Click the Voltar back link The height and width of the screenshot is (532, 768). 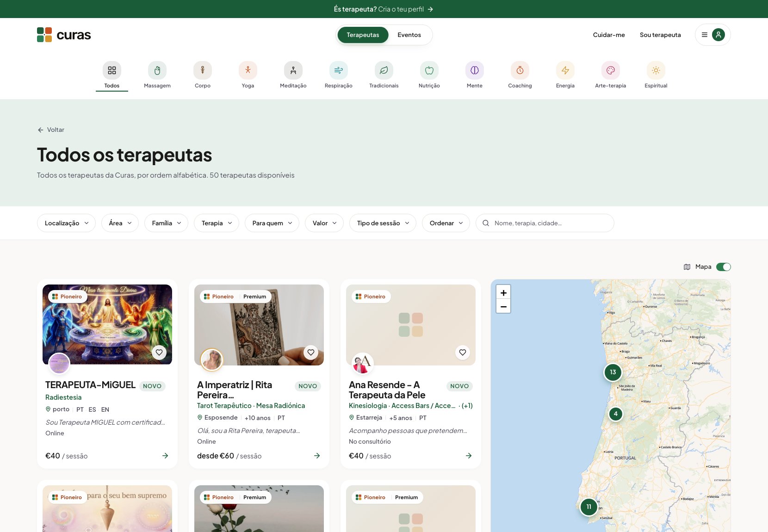(x=51, y=130)
